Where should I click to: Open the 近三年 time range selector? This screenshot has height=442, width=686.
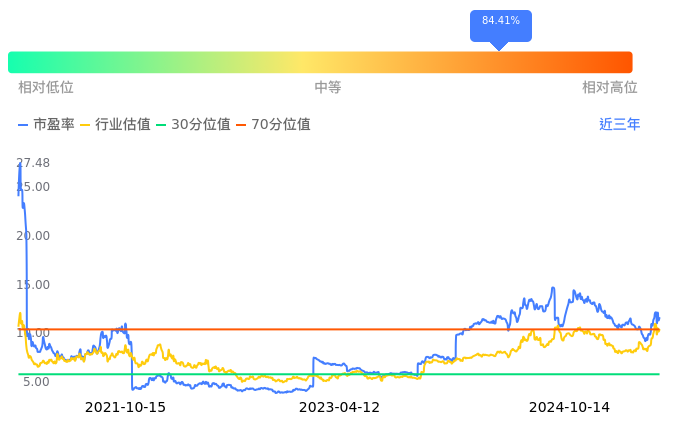(619, 125)
